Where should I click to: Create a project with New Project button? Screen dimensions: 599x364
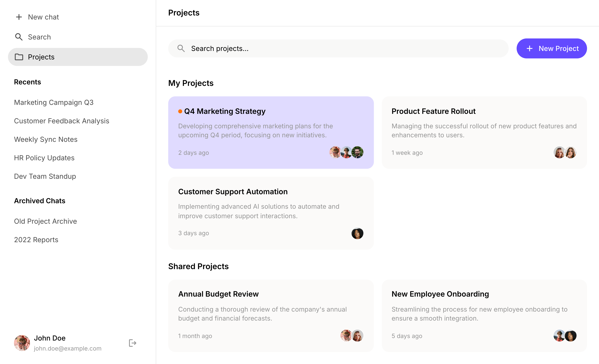tap(552, 48)
